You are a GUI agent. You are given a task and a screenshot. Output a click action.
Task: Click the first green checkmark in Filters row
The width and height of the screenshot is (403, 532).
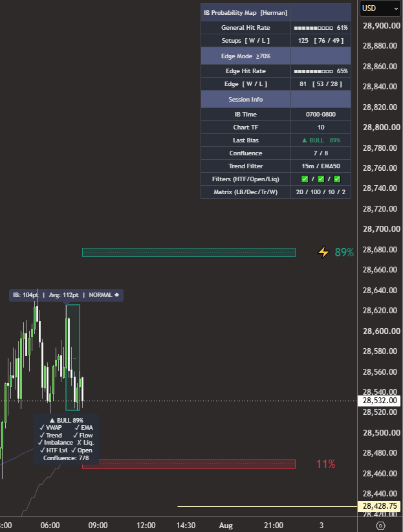305,179
